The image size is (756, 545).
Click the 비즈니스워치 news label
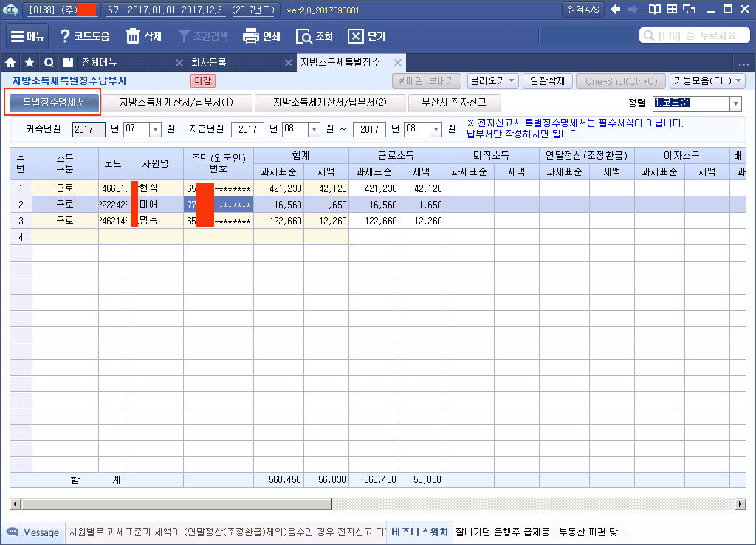coord(419,532)
